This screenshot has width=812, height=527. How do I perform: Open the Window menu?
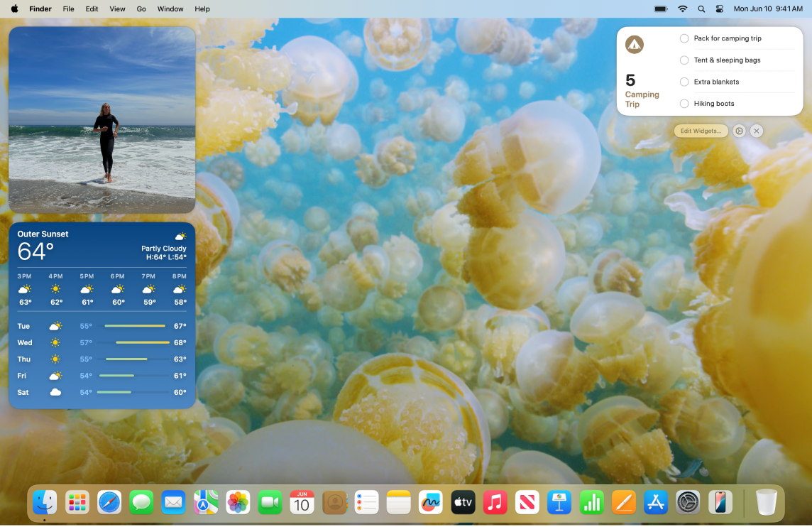coord(170,9)
